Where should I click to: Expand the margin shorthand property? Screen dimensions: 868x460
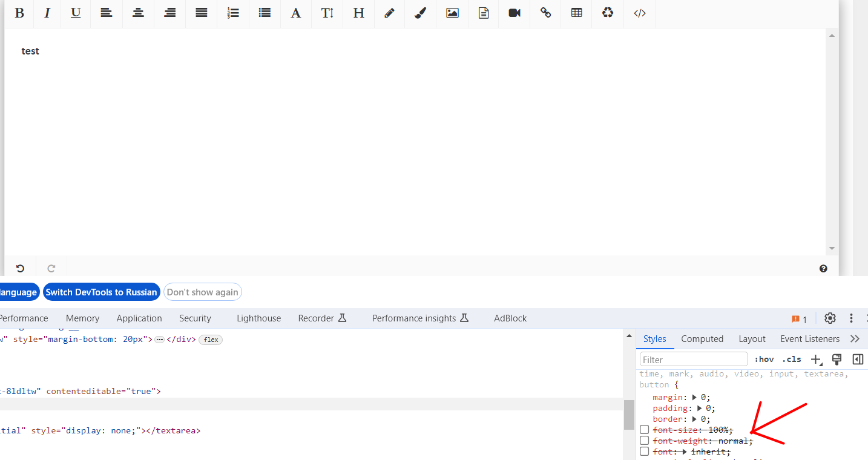pos(694,398)
